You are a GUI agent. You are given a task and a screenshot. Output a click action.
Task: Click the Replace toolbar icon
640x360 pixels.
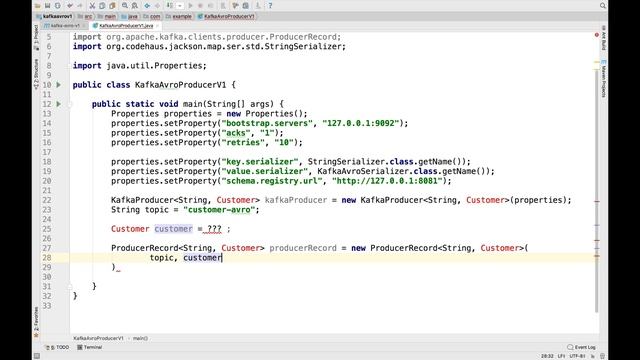point(135,6)
